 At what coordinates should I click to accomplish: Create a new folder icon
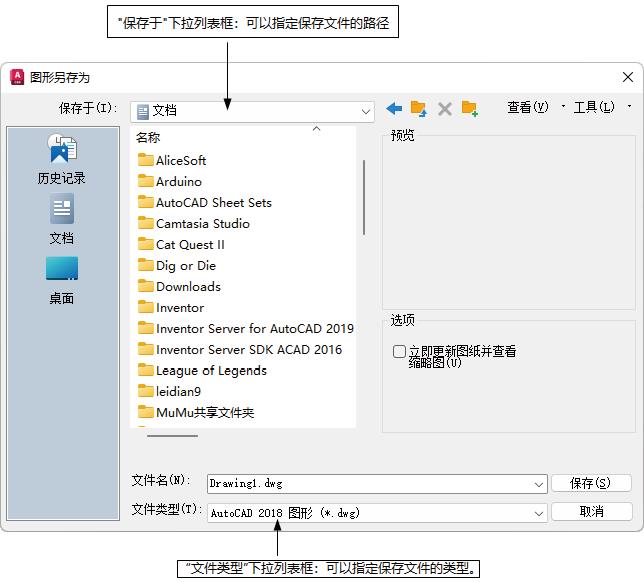coord(469,109)
